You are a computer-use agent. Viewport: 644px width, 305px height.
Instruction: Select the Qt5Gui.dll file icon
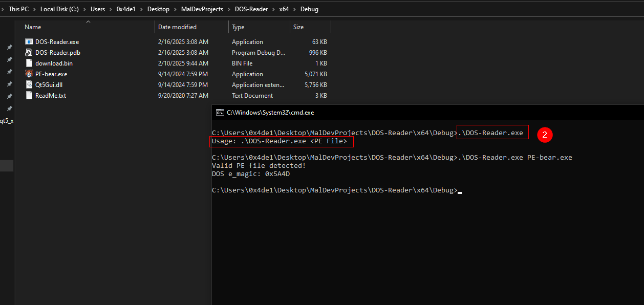[29, 85]
